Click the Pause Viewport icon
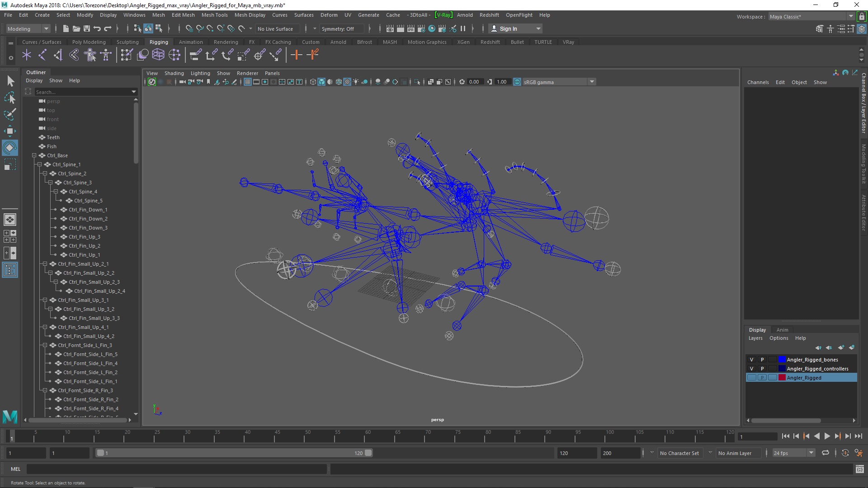The image size is (868, 488). (463, 28)
